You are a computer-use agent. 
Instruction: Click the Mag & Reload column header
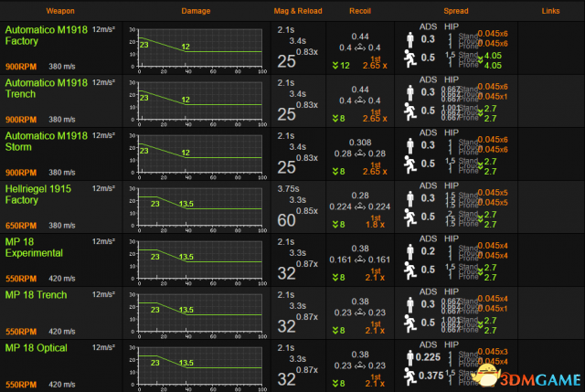click(298, 10)
